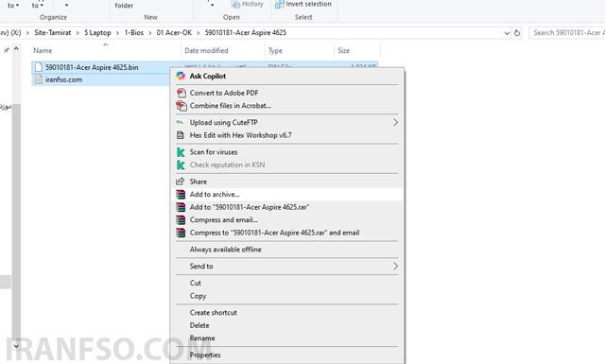Select Cut from the context menu
This screenshot has height=364, width=605.
pos(287,283)
